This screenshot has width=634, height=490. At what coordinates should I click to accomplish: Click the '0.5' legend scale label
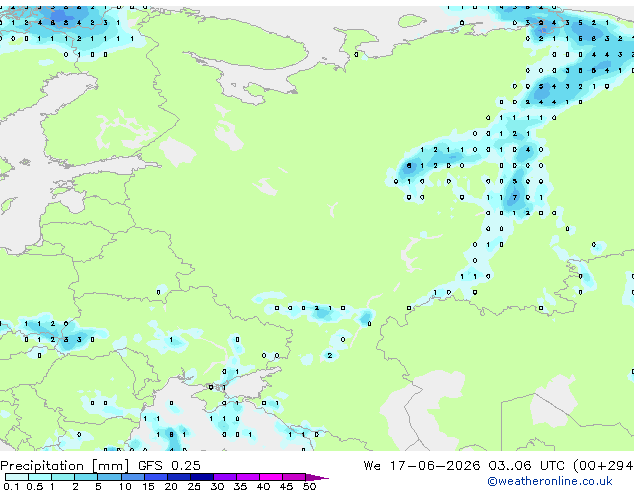tap(35, 486)
